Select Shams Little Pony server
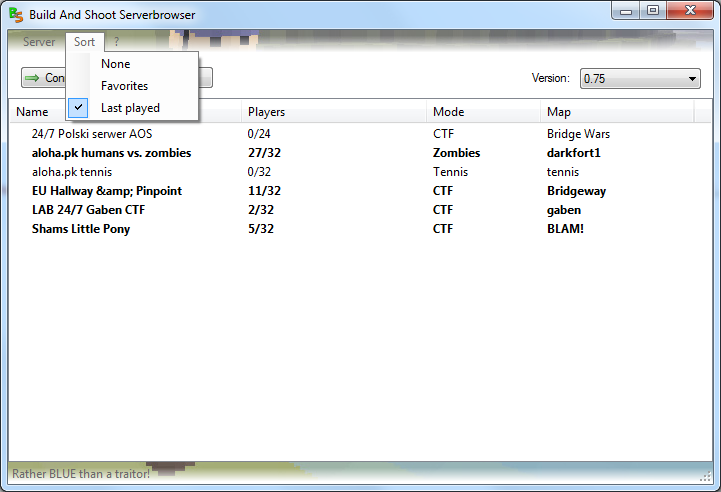Screen dimensions: 721x492 point(81,229)
